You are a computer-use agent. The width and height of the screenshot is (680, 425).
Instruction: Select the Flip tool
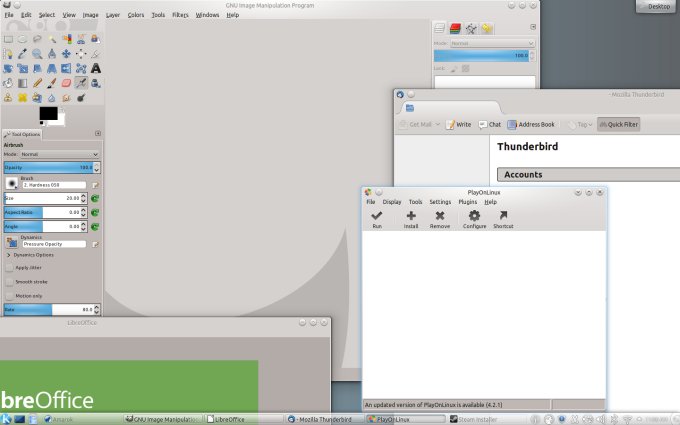click(66, 69)
